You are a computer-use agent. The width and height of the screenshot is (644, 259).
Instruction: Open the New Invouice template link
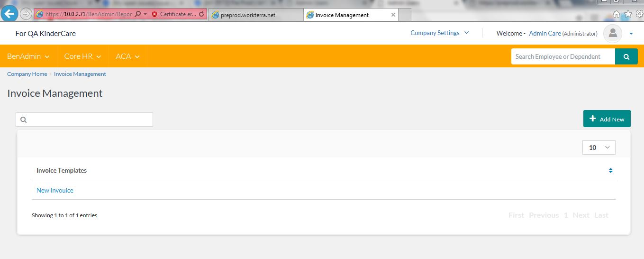[x=55, y=190]
